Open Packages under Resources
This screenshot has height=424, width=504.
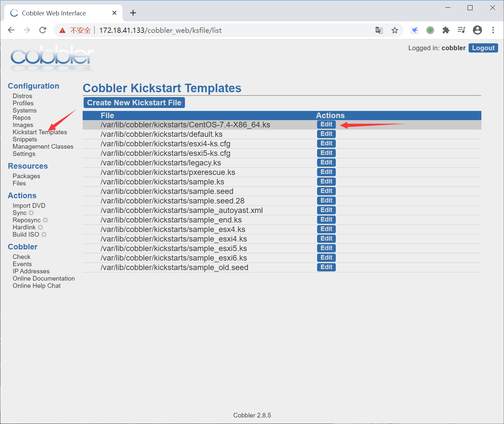coord(26,176)
